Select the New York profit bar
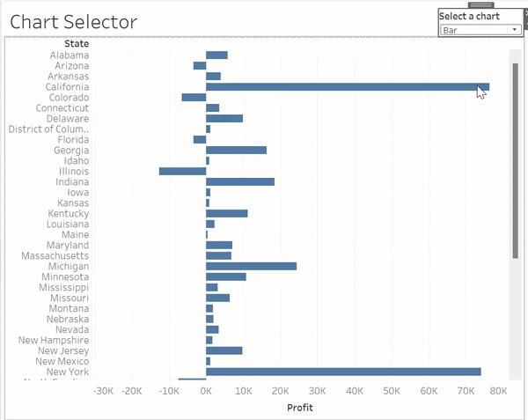The width and height of the screenshot is (528, 420). coord(343,372)
